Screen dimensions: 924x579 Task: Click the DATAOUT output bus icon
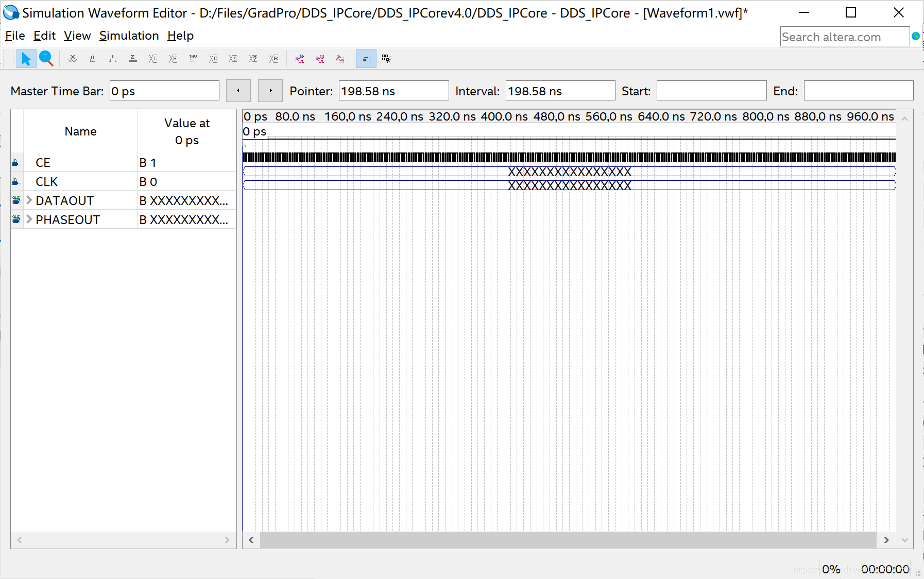click(x=16, y=200)
